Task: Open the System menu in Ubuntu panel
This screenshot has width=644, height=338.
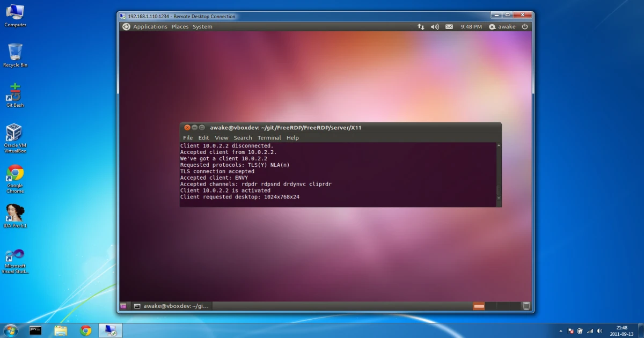Action: [x=202, y=27]
